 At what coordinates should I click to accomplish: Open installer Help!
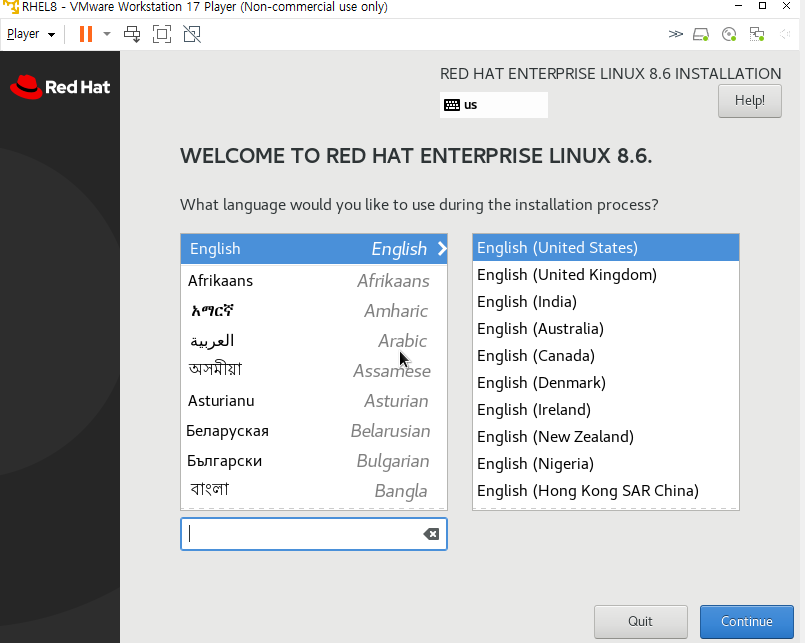coord(750,101)
